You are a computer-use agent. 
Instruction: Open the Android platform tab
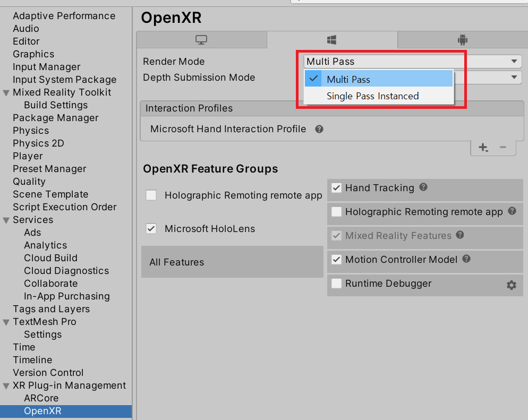pos(463,40)
